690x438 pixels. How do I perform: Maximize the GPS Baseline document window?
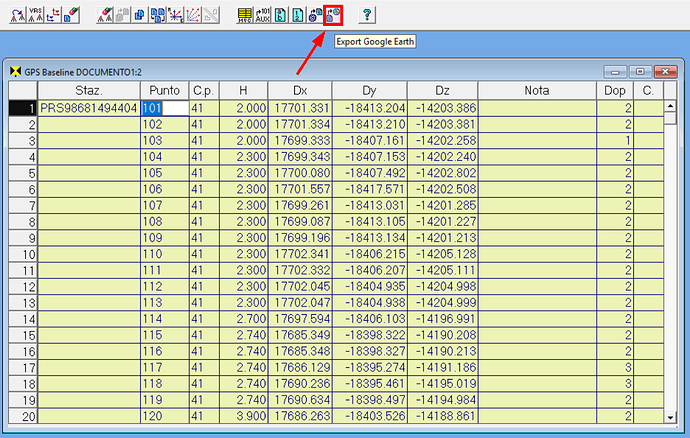click(x=639, y=72)
